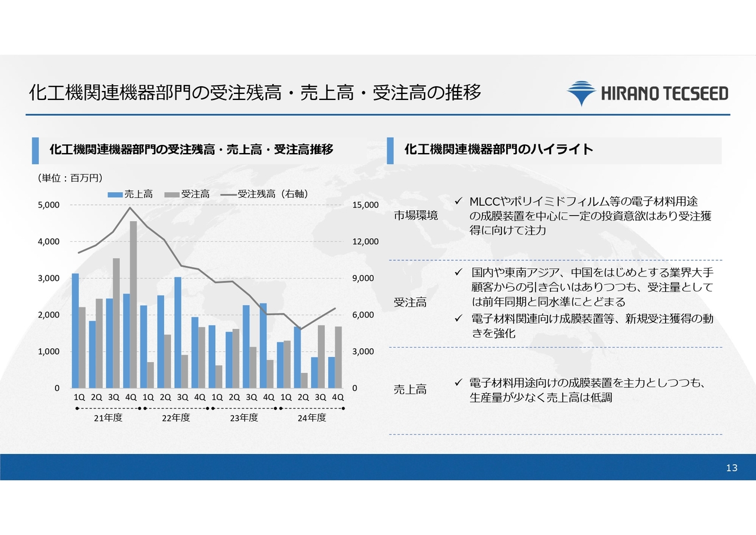Viewport: 756px width, 535px height.
Task: Click the 2,000 left axis label
Action: pyautogui.click(x=49, y=315)
